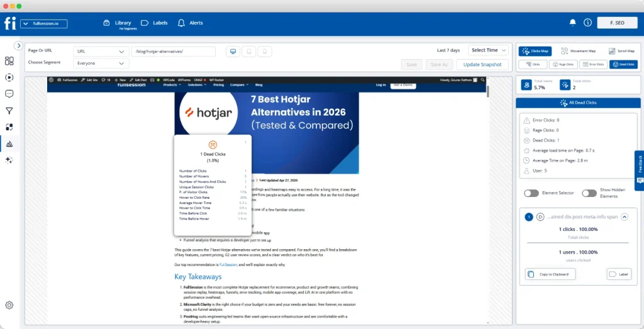The width and height of the screenshot is (644, 329).
Task: Select the Error Clicks filter
Action: 593,65
